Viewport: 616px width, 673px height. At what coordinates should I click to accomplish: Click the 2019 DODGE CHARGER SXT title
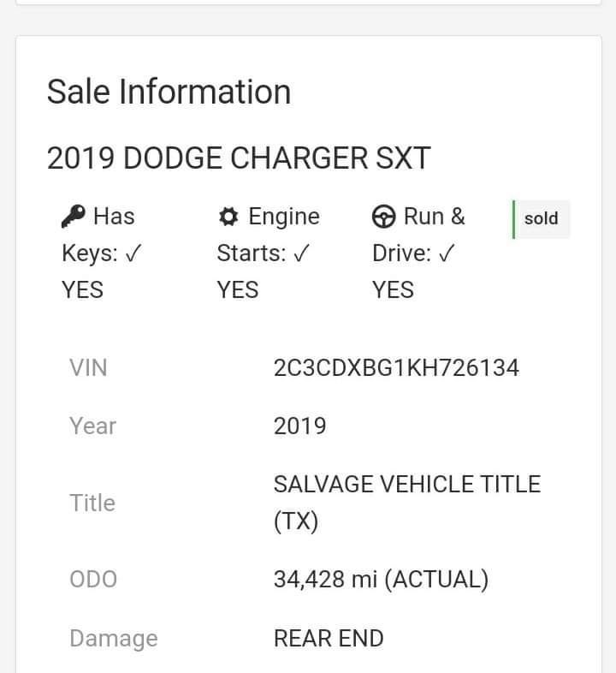pyautogui.click(x=239, y=158)
